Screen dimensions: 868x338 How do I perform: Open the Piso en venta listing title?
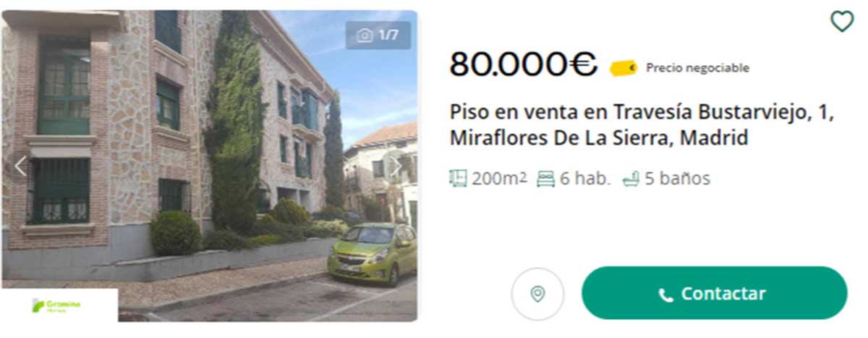(x=642, y=125)
